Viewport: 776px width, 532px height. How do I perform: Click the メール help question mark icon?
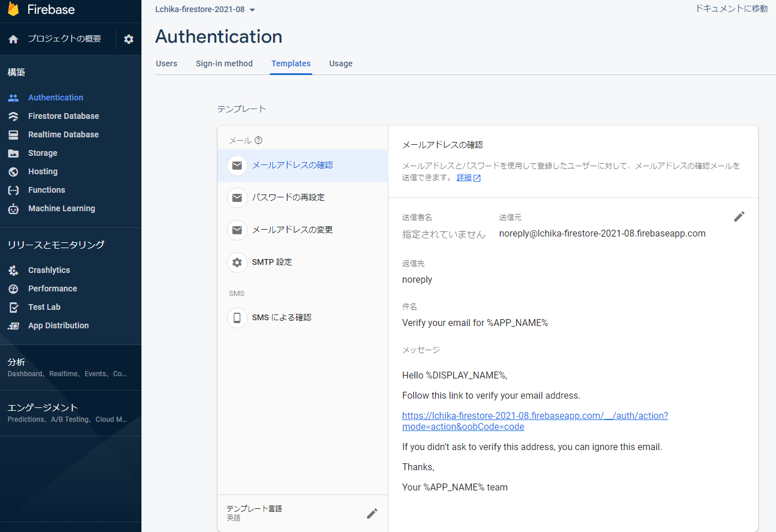click(259, 140)
